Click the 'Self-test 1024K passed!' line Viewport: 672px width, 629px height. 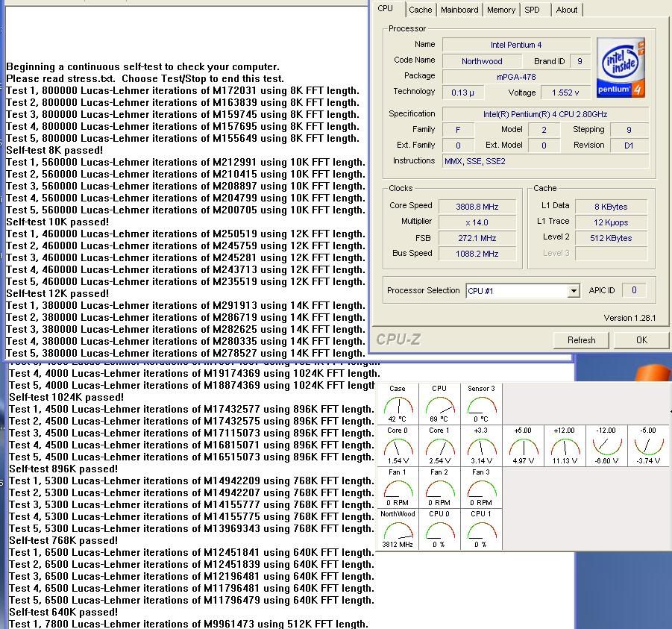click(x=66, y=398)
